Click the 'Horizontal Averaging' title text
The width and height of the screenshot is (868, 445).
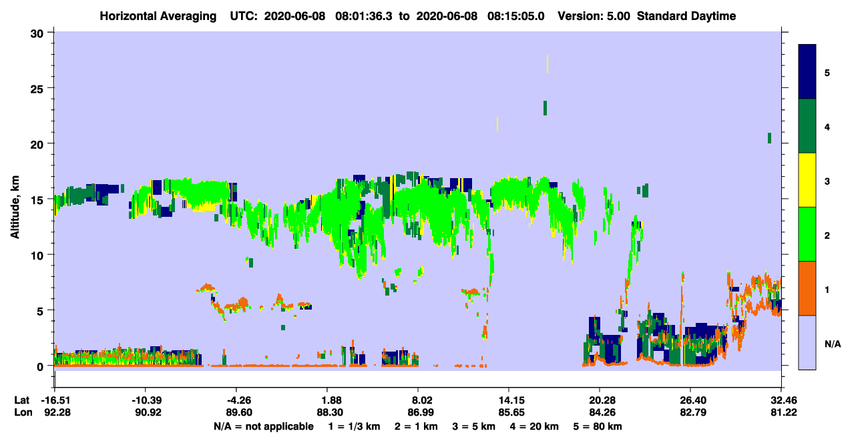click(x=157, y=16)
